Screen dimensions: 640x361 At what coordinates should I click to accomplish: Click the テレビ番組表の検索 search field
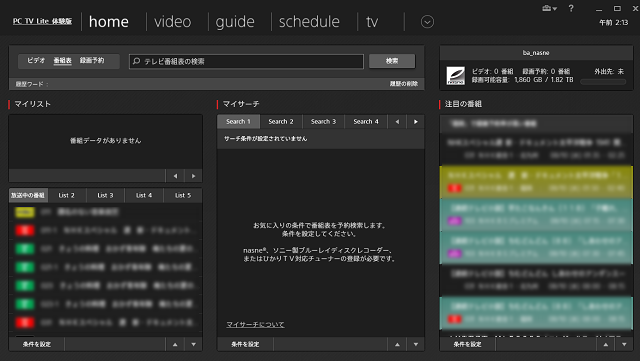(246, 61)
